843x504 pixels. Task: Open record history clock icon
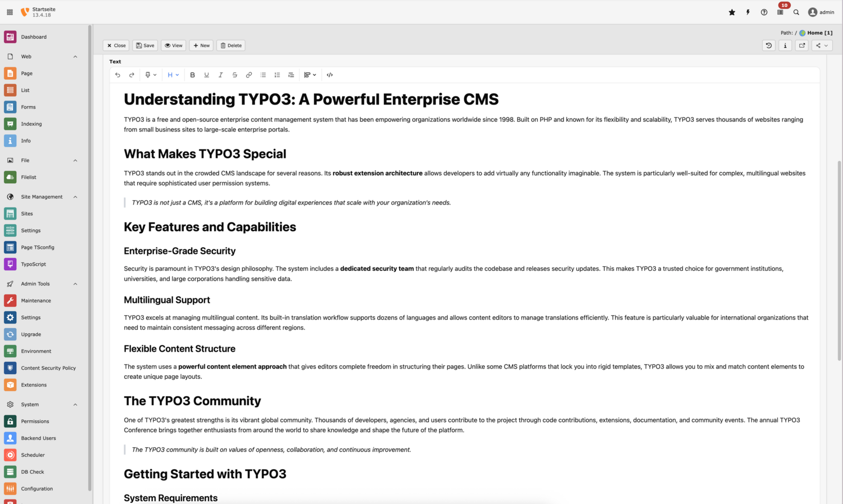tap(769, 46)
